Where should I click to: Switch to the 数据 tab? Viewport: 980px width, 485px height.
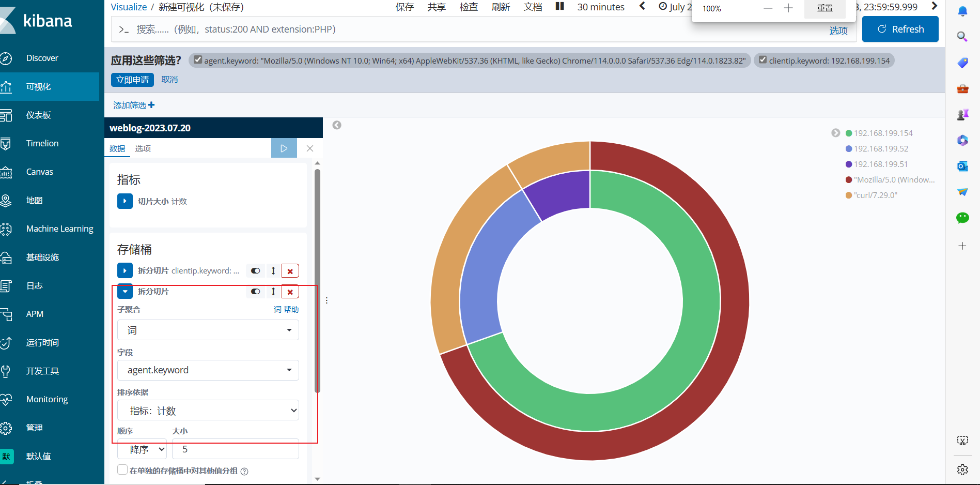[x=117, y=148]
